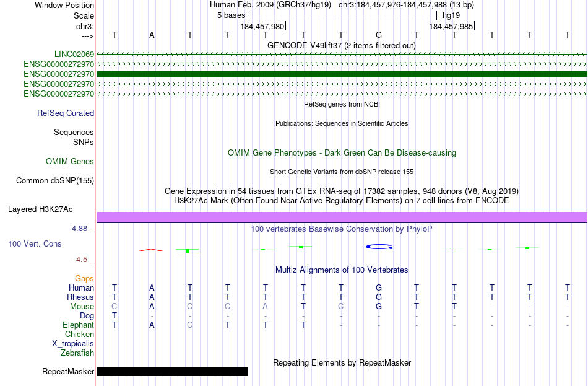Select the purple H3K27Ac signal bar

pyautogui.click(x=342, y=217)
